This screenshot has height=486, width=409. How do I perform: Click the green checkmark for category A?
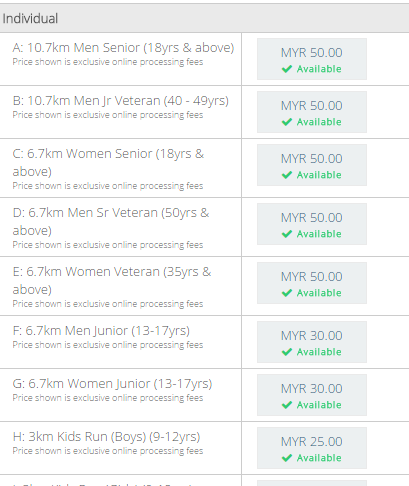(287, 69)
